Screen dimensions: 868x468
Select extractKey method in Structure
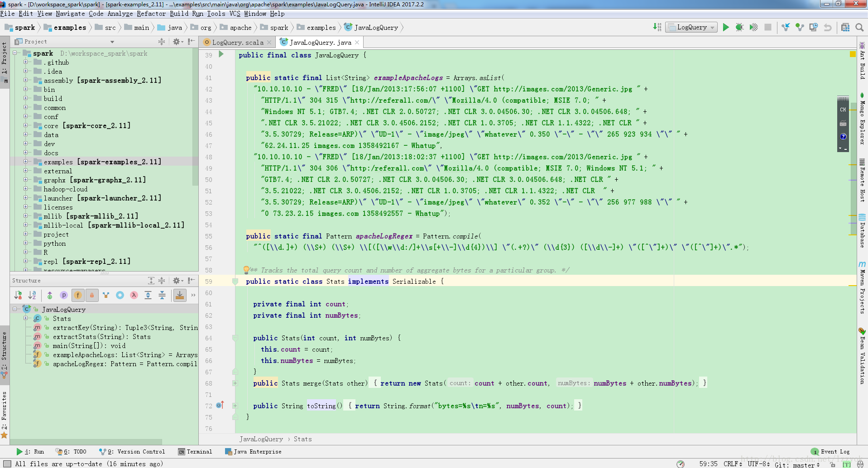(x=125, y=328)
